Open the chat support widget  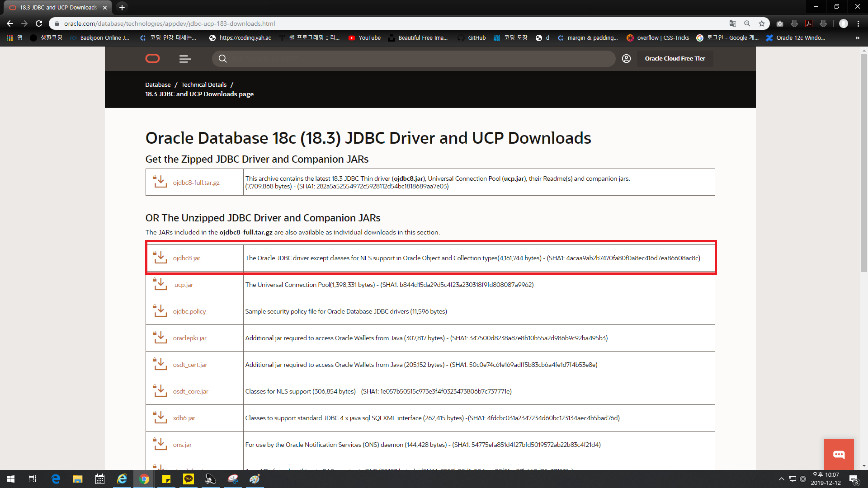[839, 454]
